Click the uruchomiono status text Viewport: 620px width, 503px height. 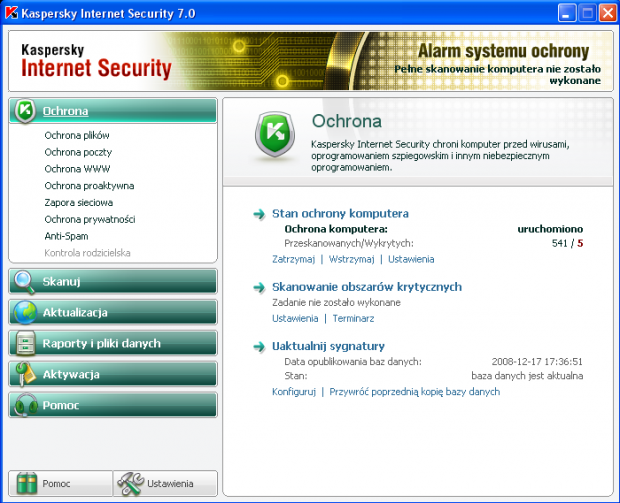550,229
